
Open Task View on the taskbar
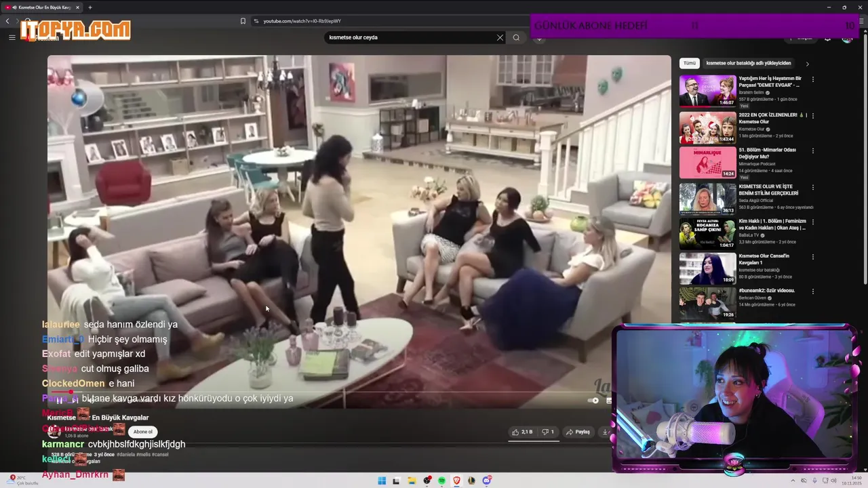tap(397, 481)
